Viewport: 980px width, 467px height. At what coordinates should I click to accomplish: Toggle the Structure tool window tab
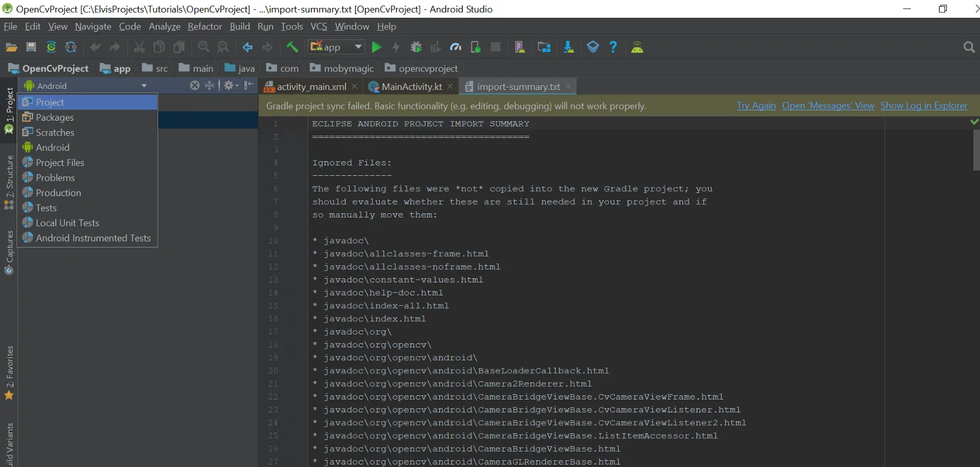coord(9,182)
